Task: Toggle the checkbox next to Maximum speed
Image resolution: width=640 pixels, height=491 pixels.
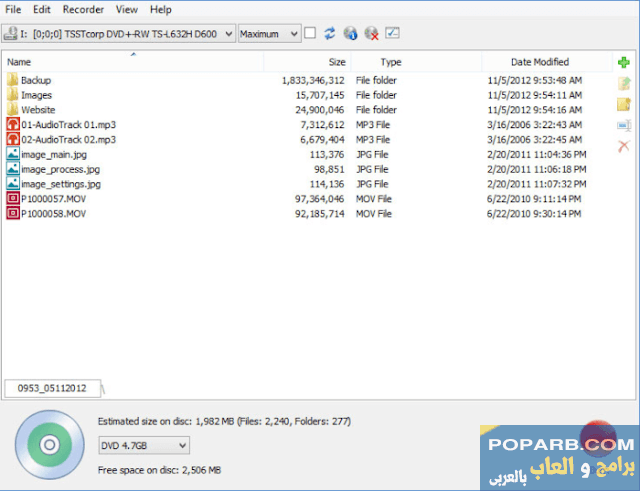Action: (x=310, y=33)
